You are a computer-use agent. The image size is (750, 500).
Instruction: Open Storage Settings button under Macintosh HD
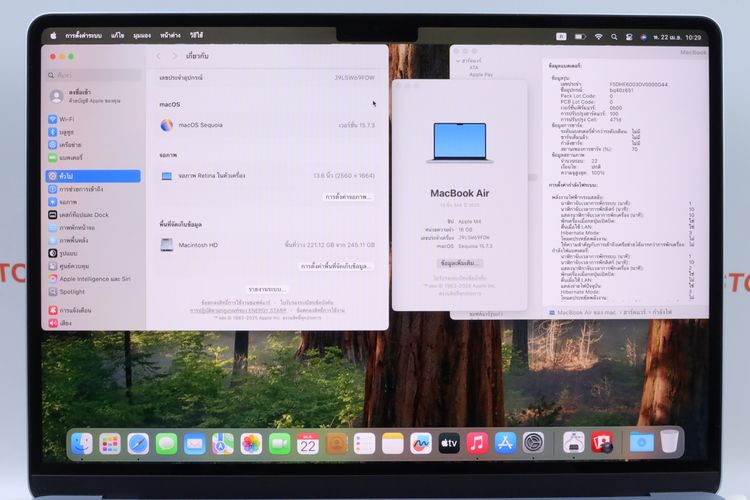point(336,266)
